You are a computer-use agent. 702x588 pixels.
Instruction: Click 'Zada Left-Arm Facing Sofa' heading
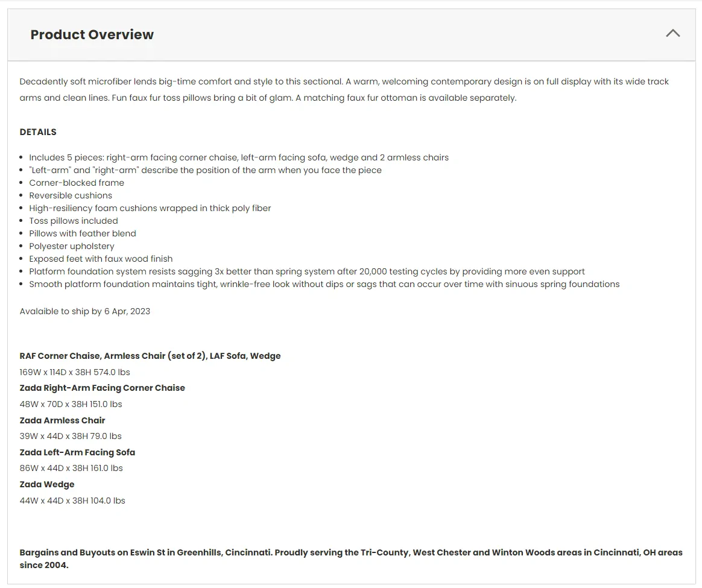pyautogui.click(x=77, y=452)
